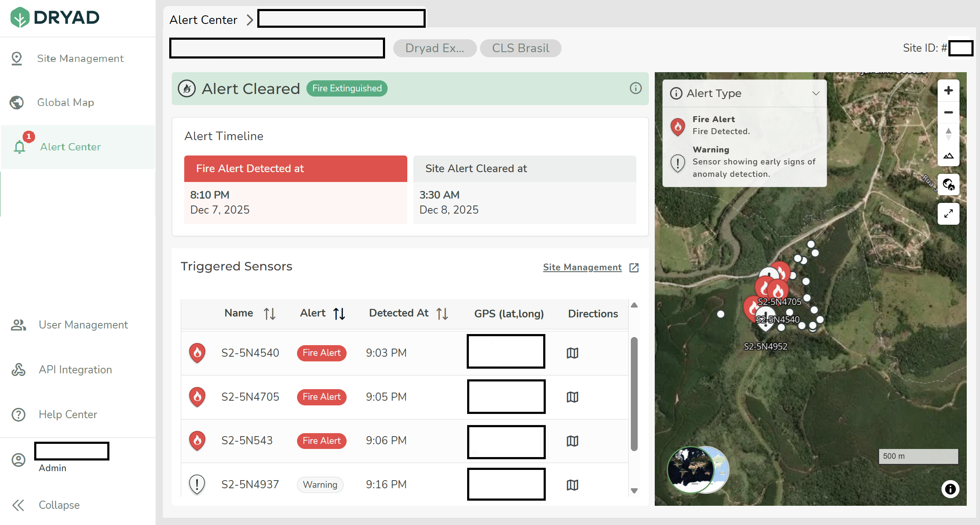Viewport: 980px width, 525px height.
Task: Go to API Integration page
Action: click(75, 370)
